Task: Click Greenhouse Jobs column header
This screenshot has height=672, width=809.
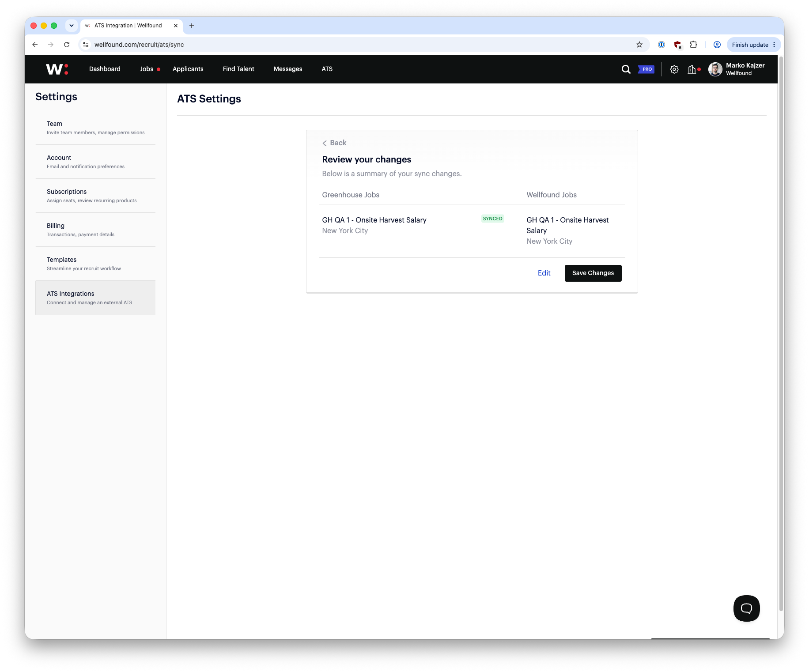Action: 351,195
